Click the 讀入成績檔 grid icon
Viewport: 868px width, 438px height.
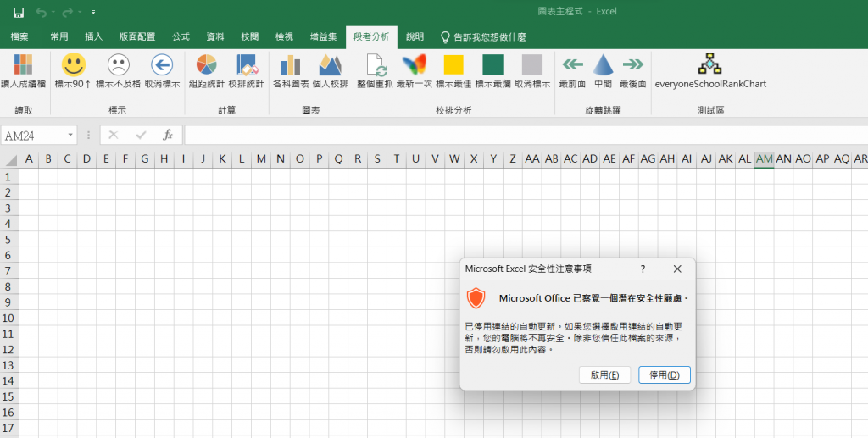tap(23, 64)
